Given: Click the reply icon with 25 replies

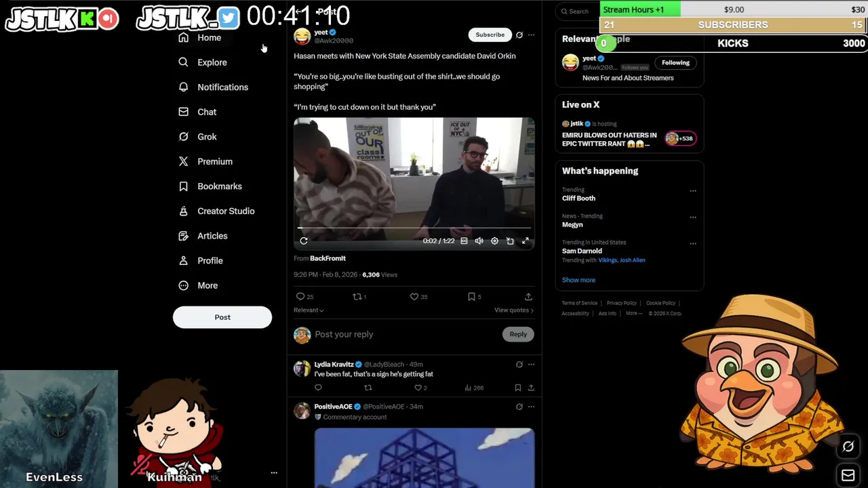Looking at the screenshot, I should tap(300, 296).
